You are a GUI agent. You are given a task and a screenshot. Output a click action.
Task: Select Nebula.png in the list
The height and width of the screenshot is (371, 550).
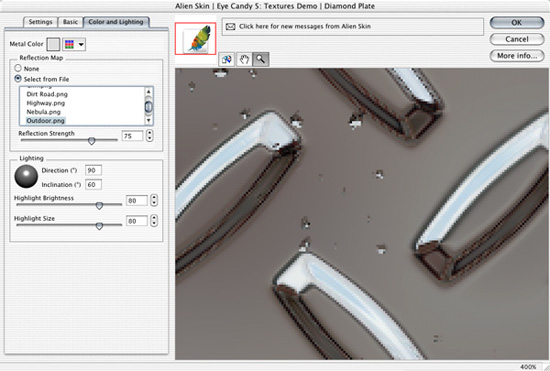coord(43,112)
